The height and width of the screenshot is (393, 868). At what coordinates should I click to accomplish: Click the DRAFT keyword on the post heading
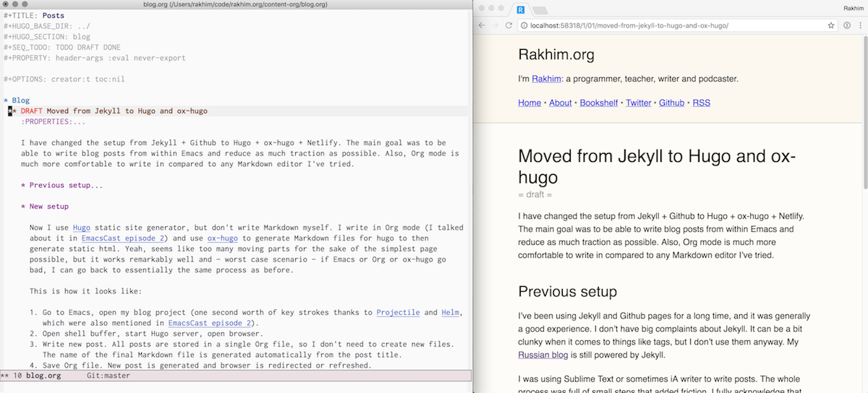point(32,111)
